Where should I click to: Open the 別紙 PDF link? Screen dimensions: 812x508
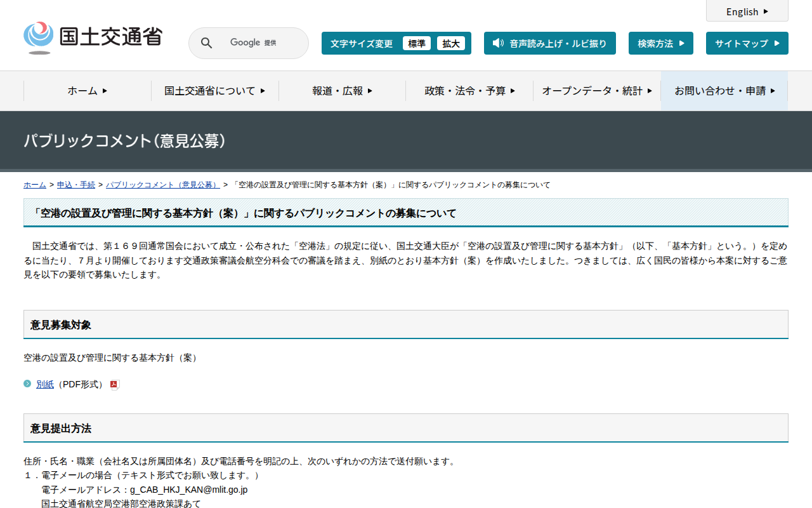click(45, 384)
